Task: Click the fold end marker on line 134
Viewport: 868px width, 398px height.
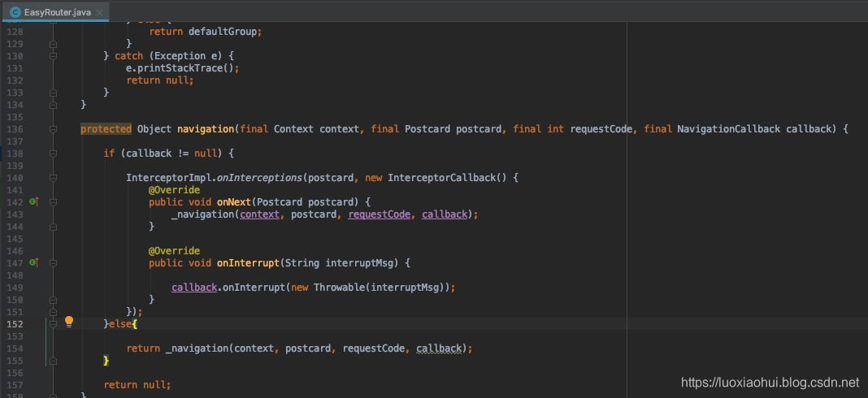Action: click(x=53, y=105)
